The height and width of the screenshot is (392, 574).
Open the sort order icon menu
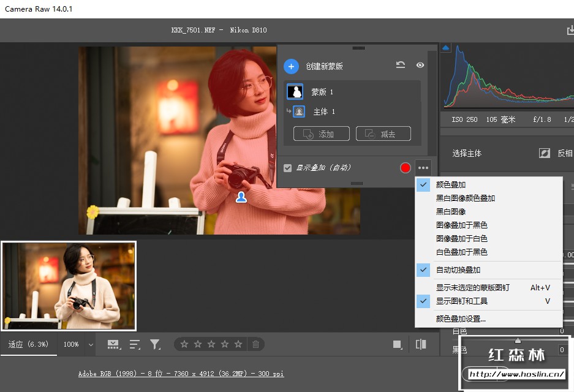tap(135, 344)
